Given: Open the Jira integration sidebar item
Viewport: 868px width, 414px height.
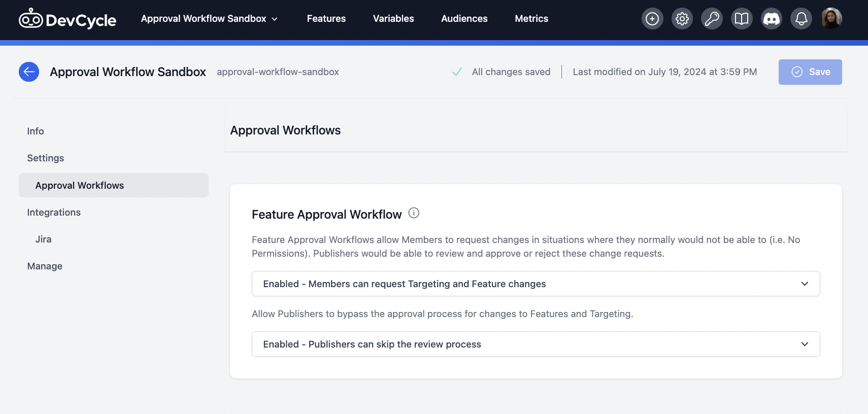Looking at the screenshot, I should click(x=43, y=239).
